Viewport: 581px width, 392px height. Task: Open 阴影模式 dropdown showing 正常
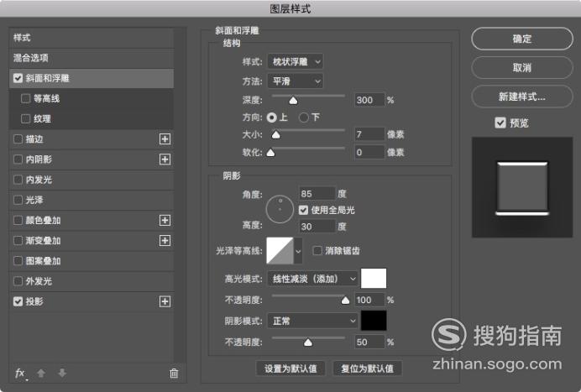pyautogui.click(x=312, y=321)
